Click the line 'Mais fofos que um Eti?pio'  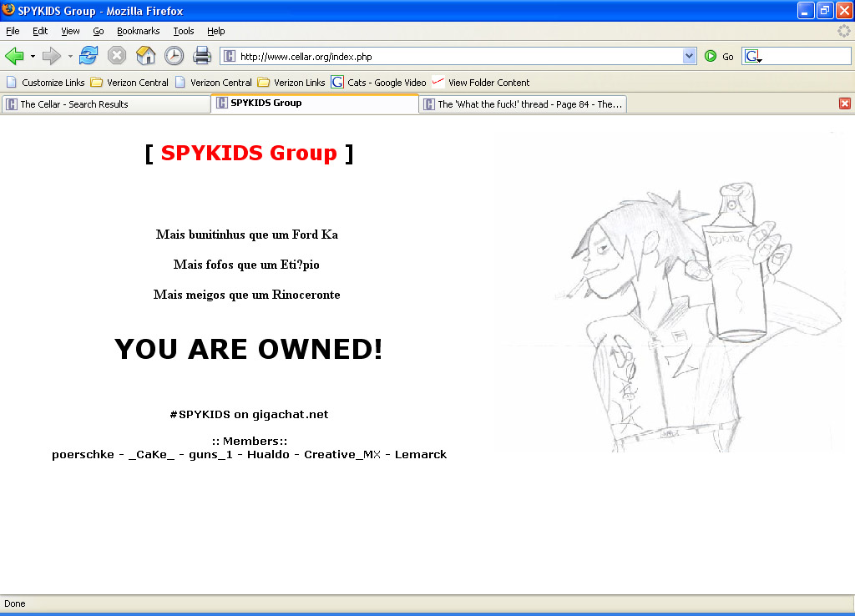click(x=246, y=265)
